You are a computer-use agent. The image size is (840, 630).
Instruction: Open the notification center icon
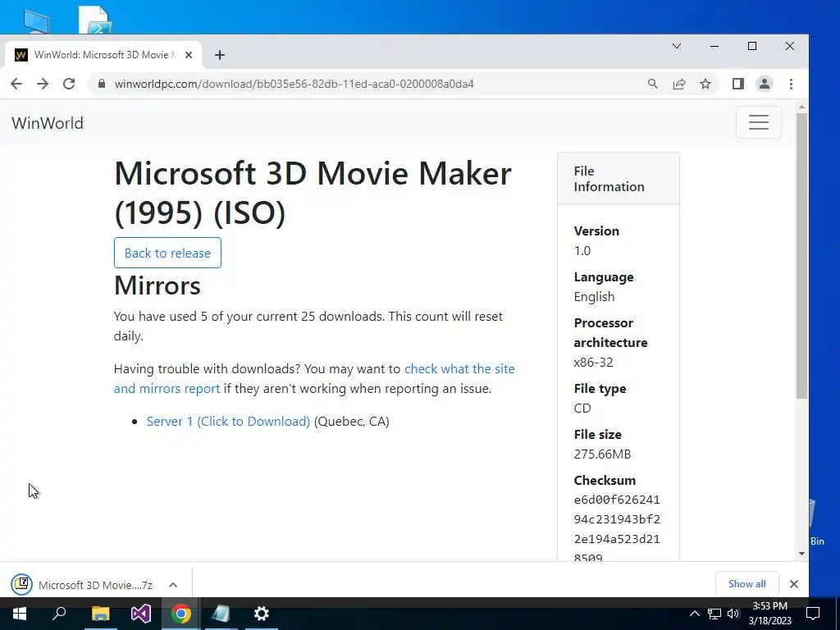tap(813, 614)
